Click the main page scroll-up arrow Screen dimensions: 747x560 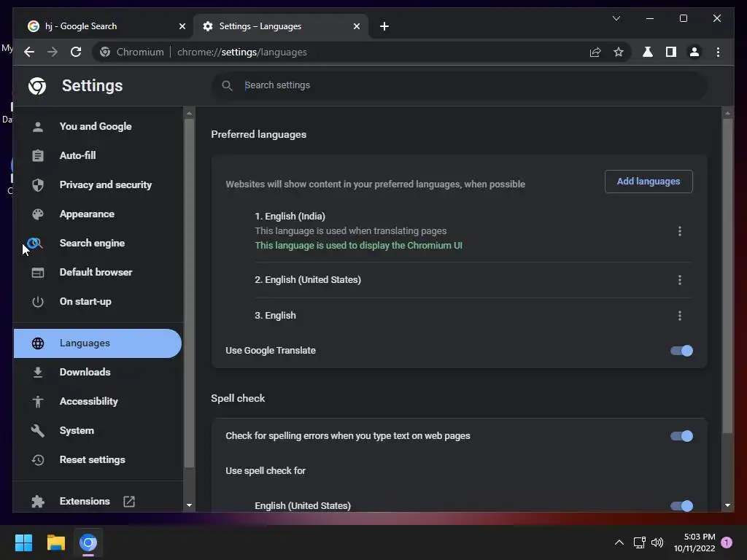click(727, 113)
